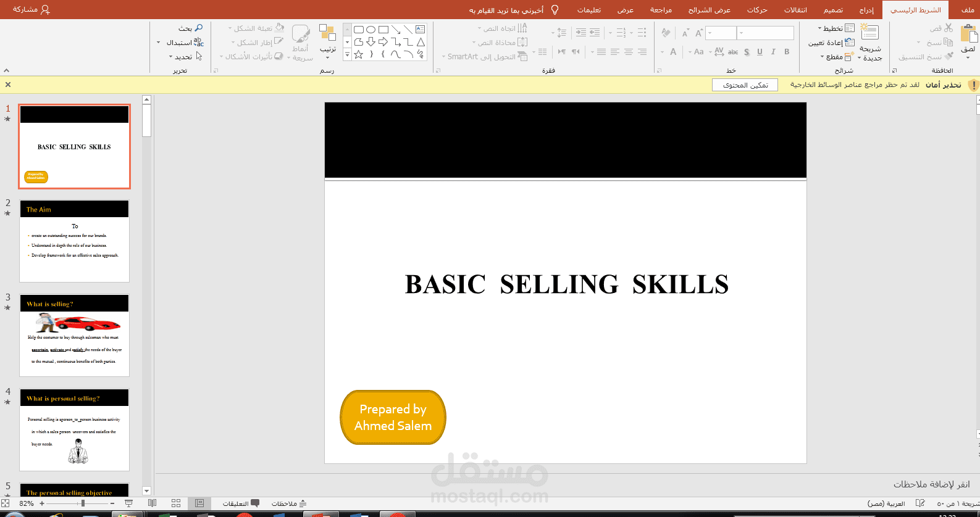Select the text box shape in gallery
The width and height of the screenshot is (980, 517).
(421, 29)
